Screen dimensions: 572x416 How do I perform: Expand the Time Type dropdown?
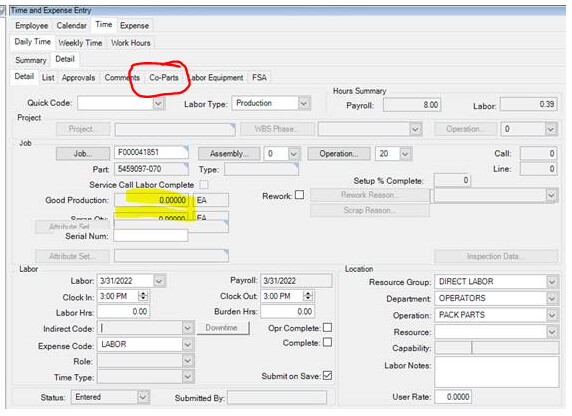pyautogui.click(x=187, y=377)
